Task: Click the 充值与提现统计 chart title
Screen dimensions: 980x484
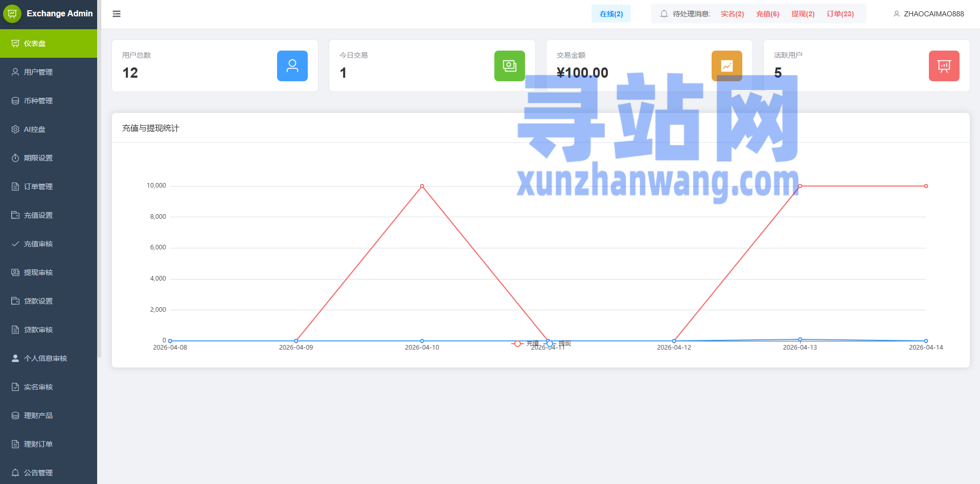Action: tap(150, 128)
